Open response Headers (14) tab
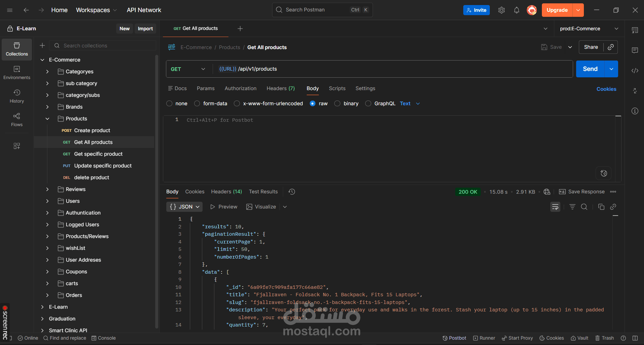This screenshot has height=345, width=644. 226,192
